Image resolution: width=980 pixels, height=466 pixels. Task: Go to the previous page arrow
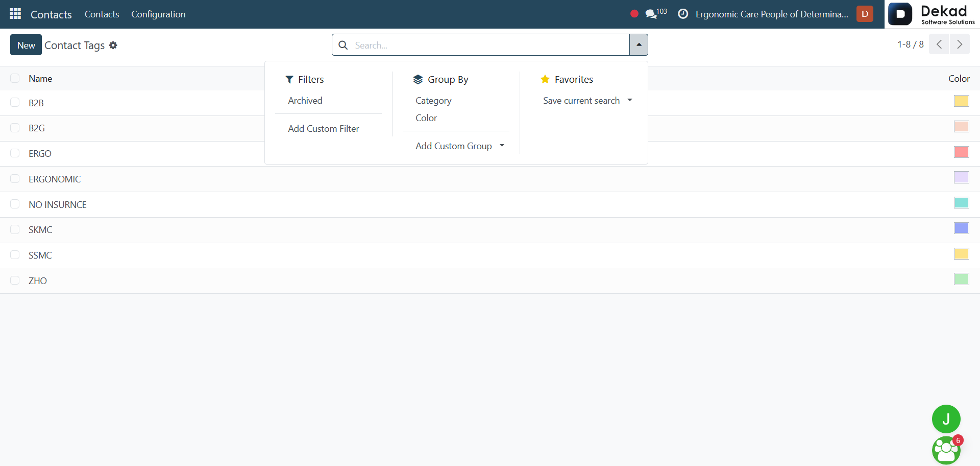939,44
